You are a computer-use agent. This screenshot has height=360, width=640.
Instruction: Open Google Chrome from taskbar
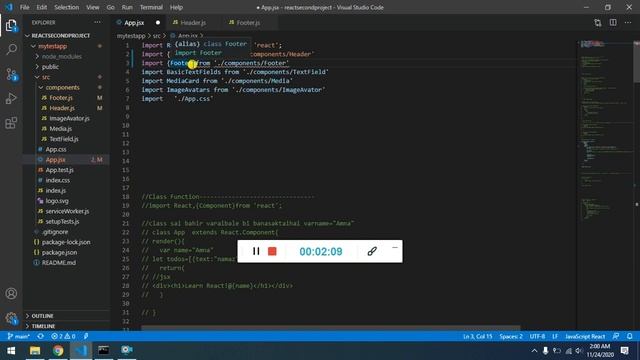tap(58, 351)
